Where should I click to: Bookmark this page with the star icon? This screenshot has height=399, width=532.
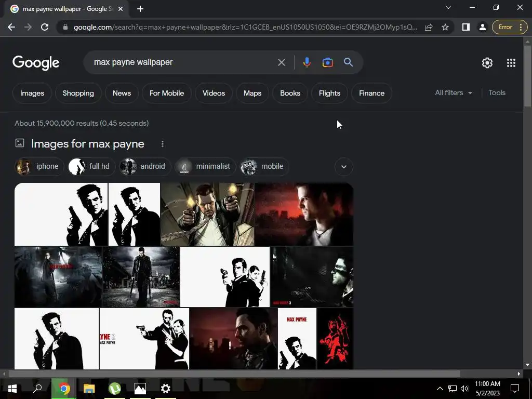coord(445,27)
